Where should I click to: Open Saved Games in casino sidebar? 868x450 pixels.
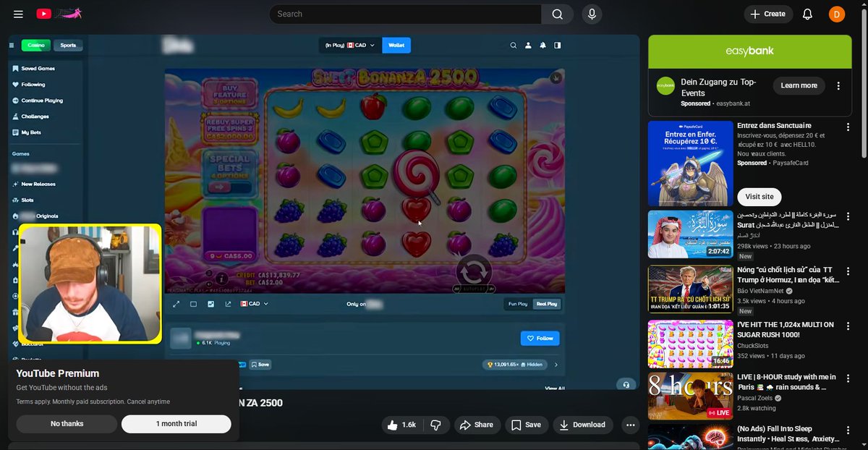click(34, 69)
